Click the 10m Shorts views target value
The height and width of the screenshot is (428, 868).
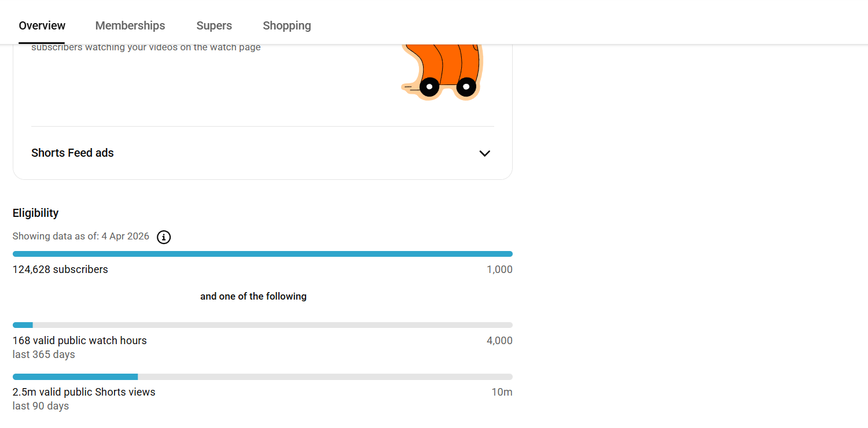click(502, 392)
